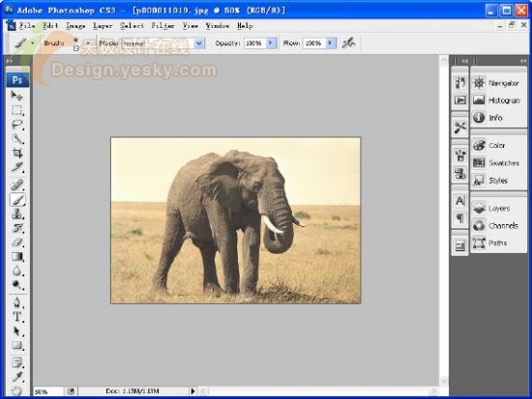Open the Brushes panel icon
This screenshot has height=399, width=532.
point(460,156)
